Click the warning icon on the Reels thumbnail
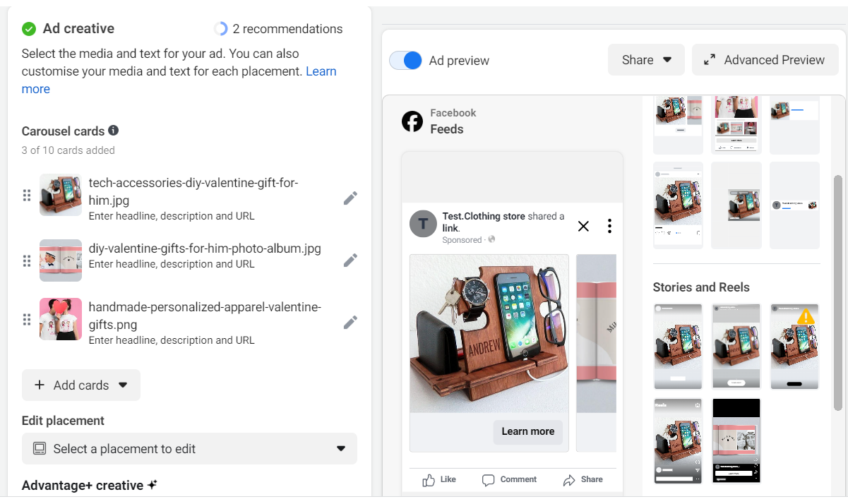Image resolution: width=848 pixels, height=504 pixels. (805, 318)
